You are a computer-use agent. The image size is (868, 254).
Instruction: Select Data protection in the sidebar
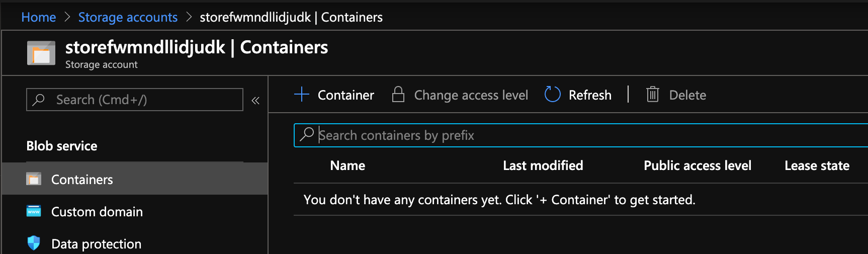coord(96,244)
